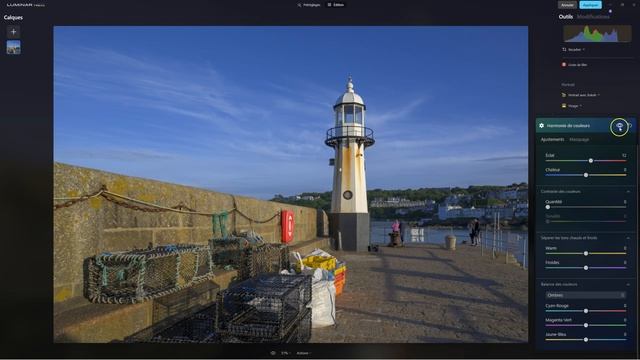The image size is (640, 360).
Task: Collapse the warm and cool tones section
Action: point(628,238)
